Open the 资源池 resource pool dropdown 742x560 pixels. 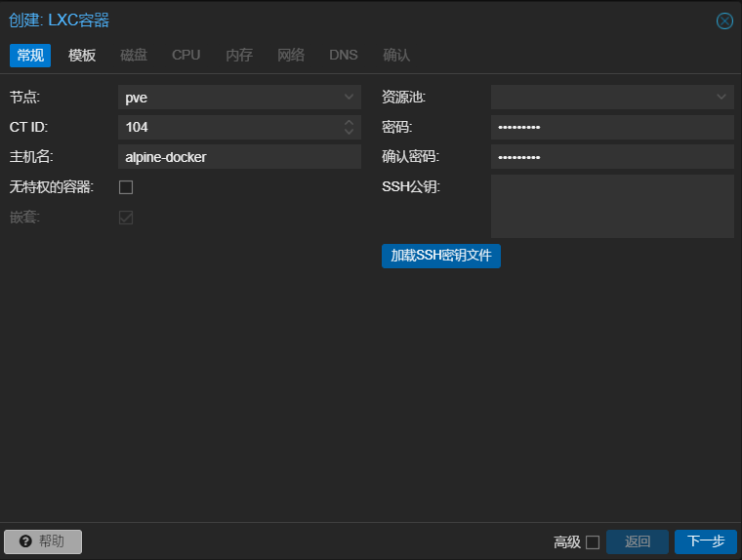coord(721,98)
